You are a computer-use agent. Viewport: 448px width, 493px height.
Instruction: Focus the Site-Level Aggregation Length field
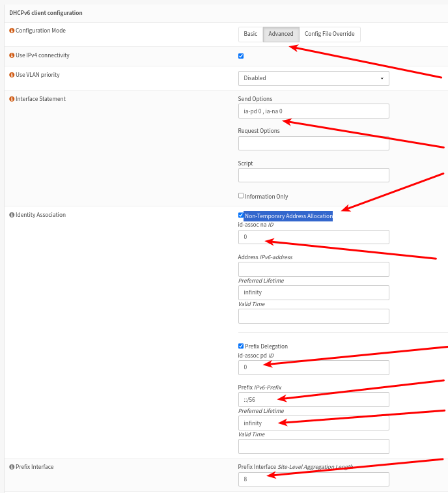313,479
